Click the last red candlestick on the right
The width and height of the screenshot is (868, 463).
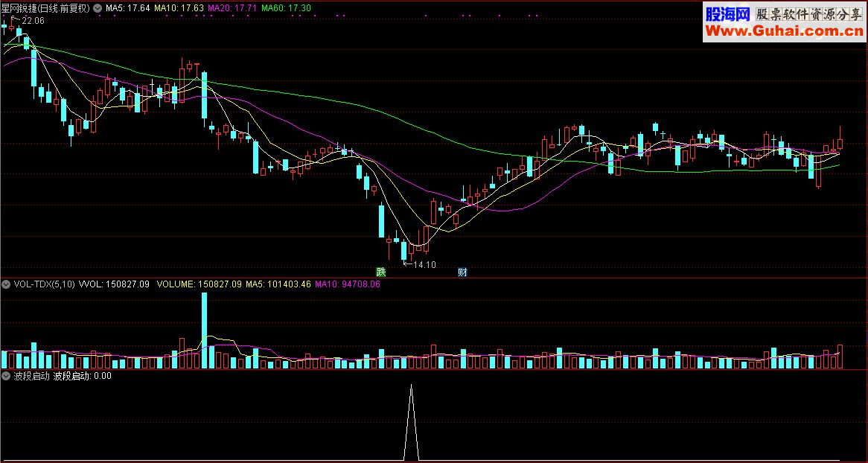(x=840, y=138)
